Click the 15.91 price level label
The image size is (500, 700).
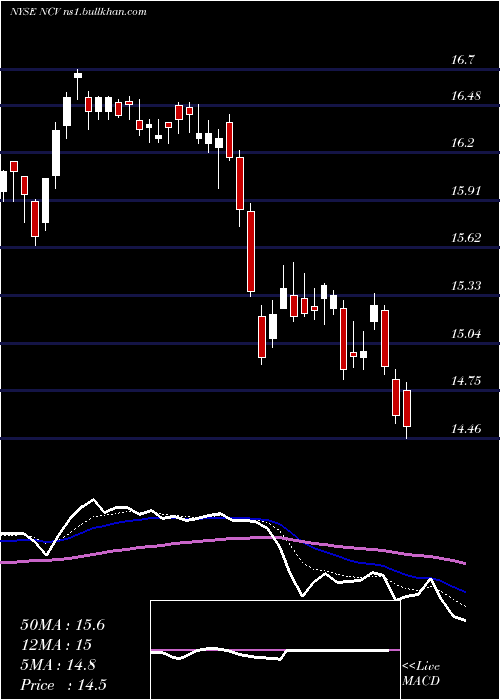[x=466, y=191]
